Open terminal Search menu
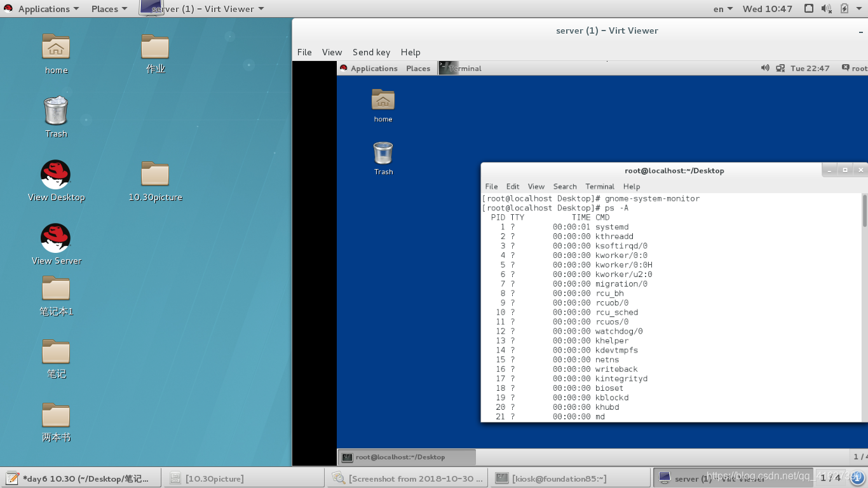 pos(565,186)
